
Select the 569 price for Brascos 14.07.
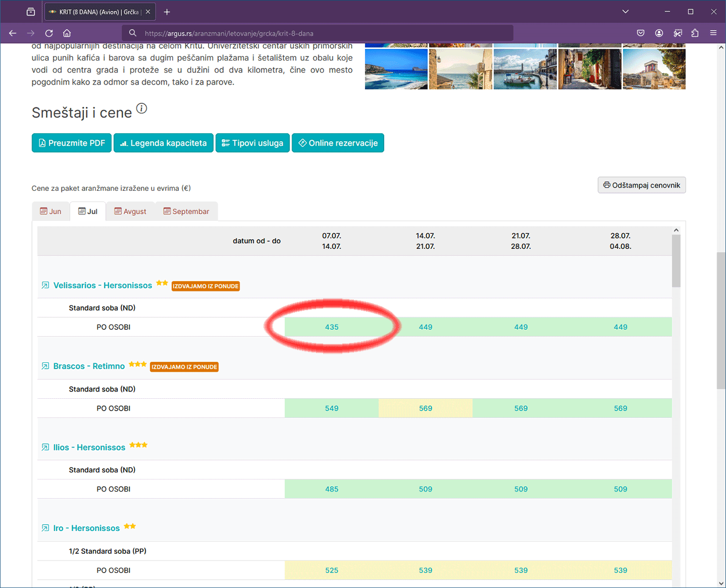coord(425,409)
